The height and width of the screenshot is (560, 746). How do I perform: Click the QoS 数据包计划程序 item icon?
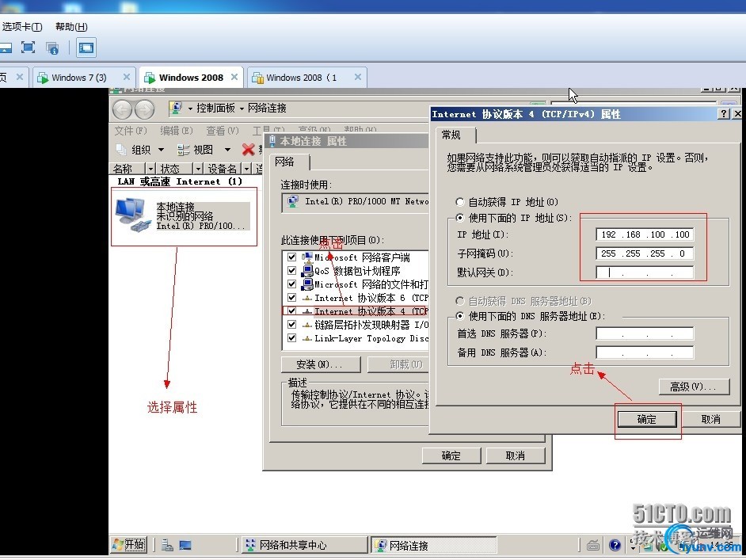[307, 271]
